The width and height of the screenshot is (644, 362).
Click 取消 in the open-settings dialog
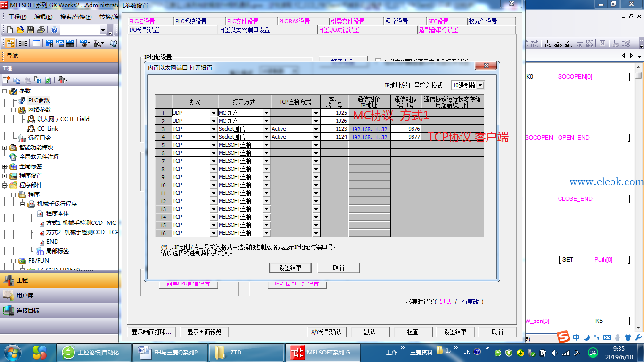pos(338,268)
